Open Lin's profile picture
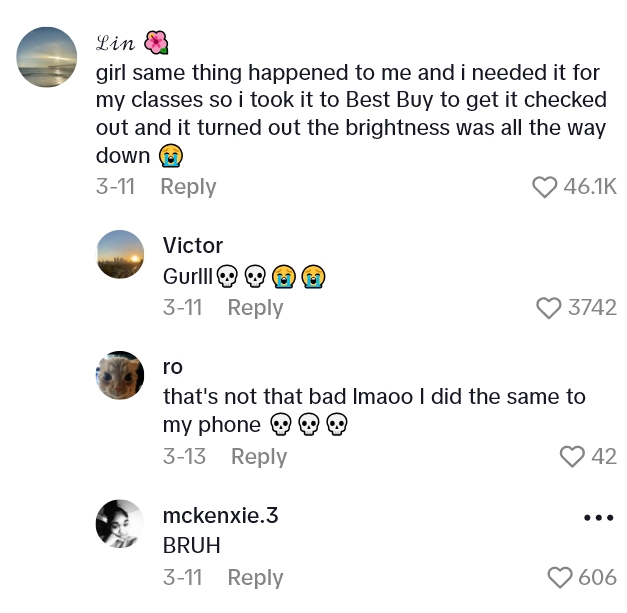Viewport: 627px width, 613px height. (x=47, y=57)
